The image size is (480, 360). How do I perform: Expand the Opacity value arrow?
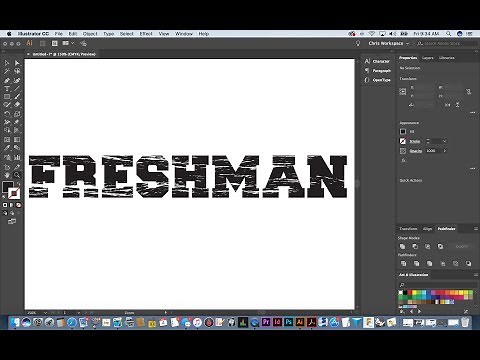[445, 151]
